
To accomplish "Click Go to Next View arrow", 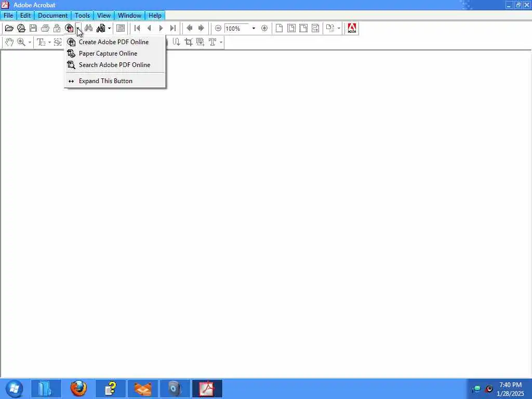I will pos(201,29).
